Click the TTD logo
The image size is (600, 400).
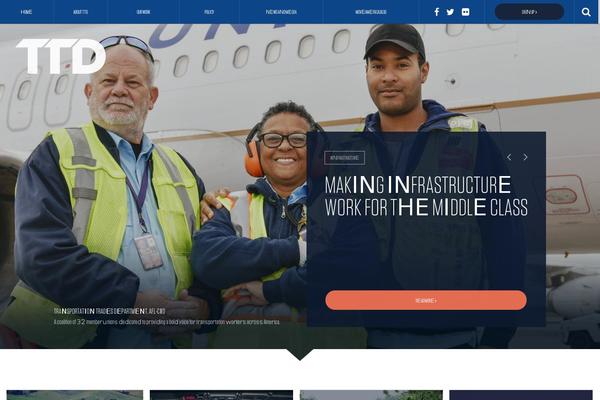(61, 56)
